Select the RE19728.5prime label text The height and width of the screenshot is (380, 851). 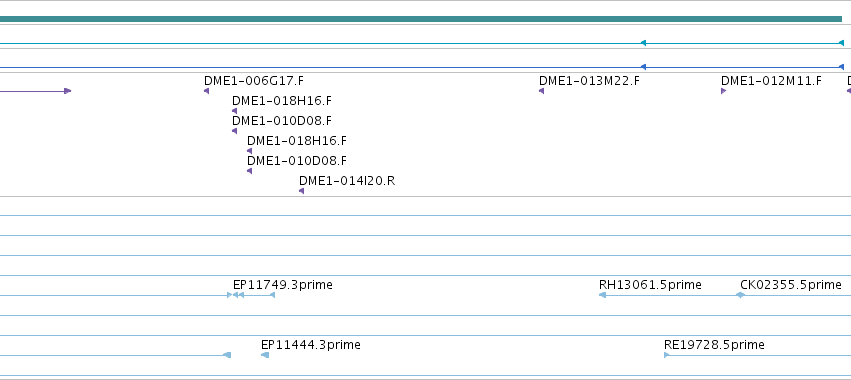click(x=714, y=345)
